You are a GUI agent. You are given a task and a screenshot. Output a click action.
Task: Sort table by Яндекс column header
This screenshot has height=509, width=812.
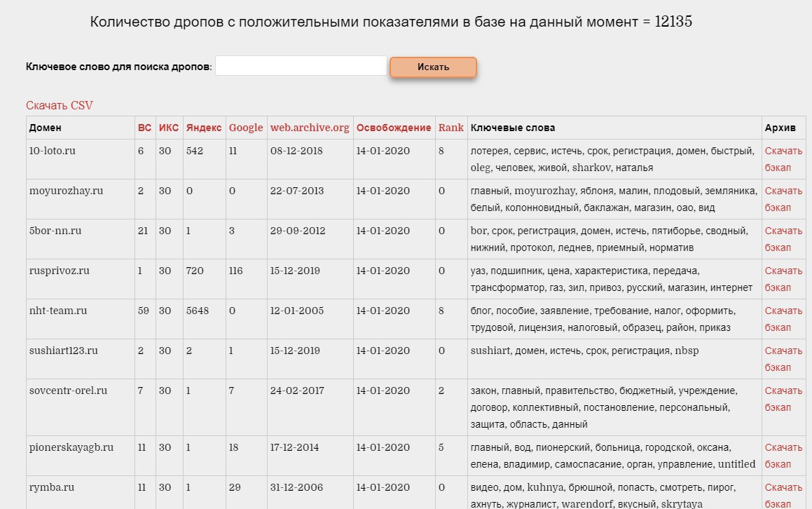click(x=203, y=128)
